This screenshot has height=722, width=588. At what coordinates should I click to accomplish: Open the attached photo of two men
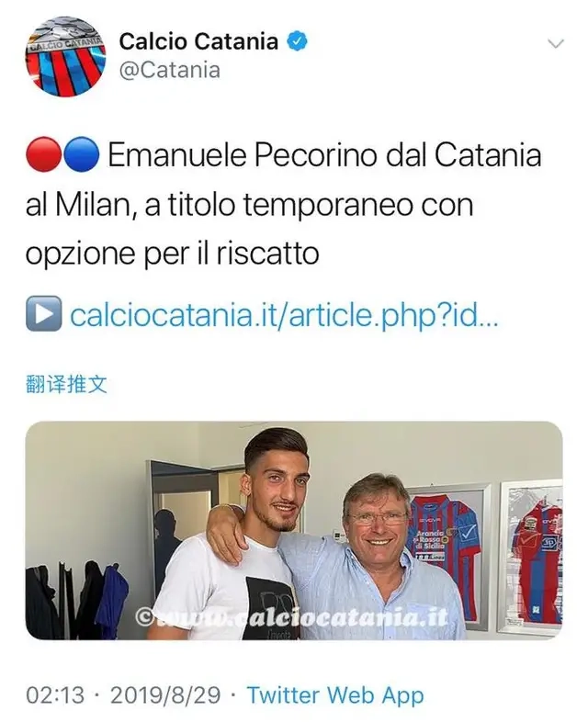(x=294, y=530)
